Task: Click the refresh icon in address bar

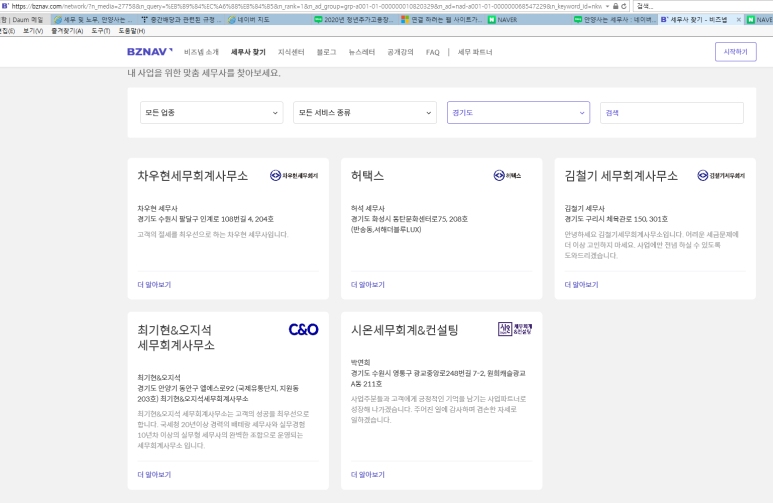Action: coord(624,6)
